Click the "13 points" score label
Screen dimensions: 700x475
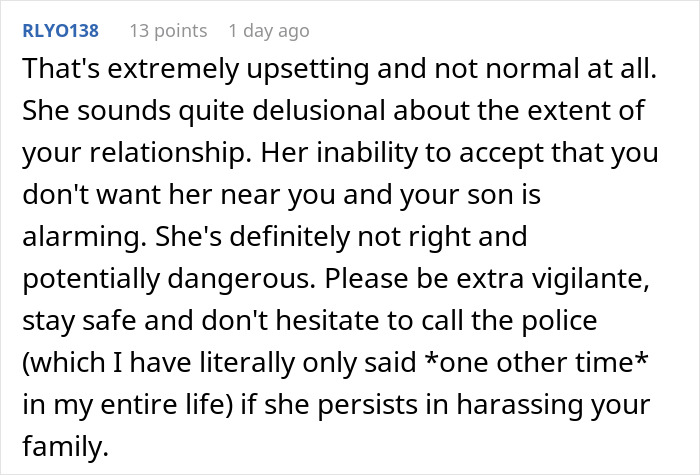(x=167, y=31)
